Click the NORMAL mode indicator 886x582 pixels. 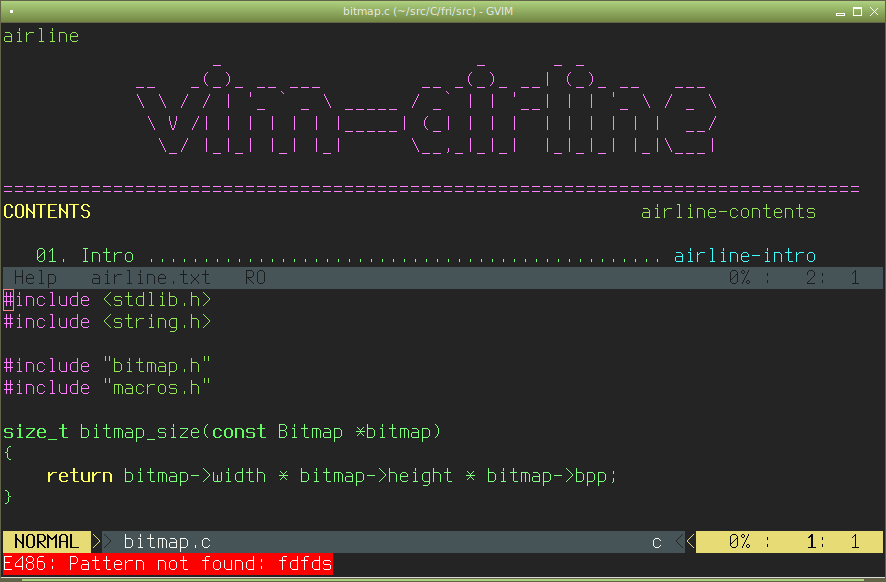click(x=46, y=542)
